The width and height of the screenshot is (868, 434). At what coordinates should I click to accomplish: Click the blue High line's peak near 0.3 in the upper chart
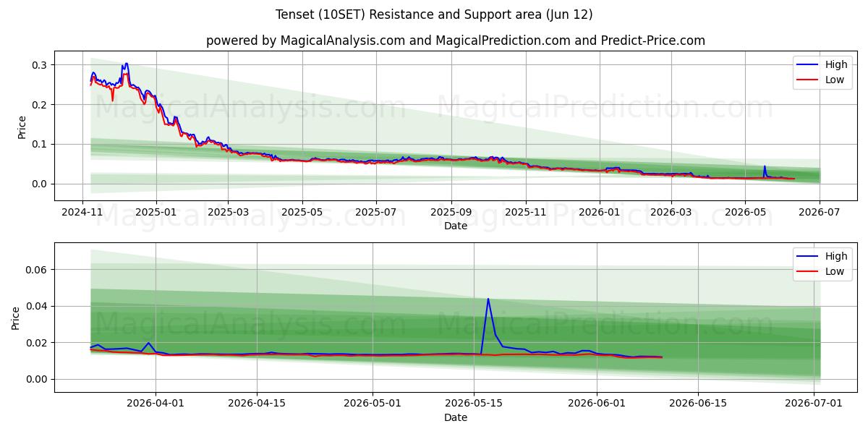pyautogui.click(x=126, y=64)
